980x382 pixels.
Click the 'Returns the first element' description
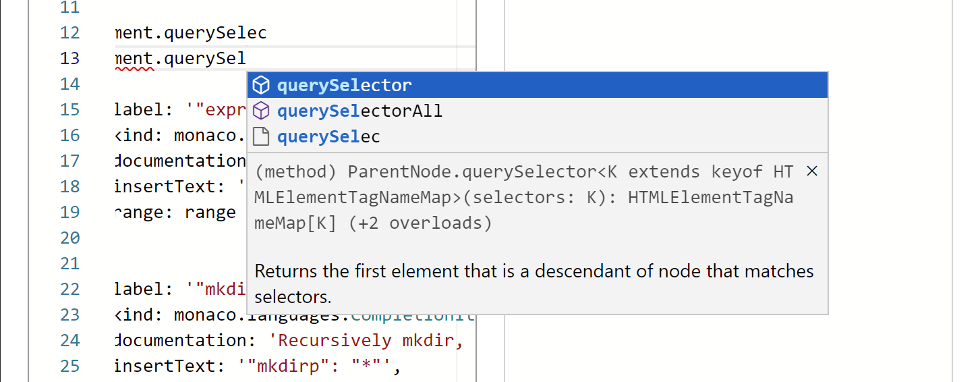coord(534,271)
